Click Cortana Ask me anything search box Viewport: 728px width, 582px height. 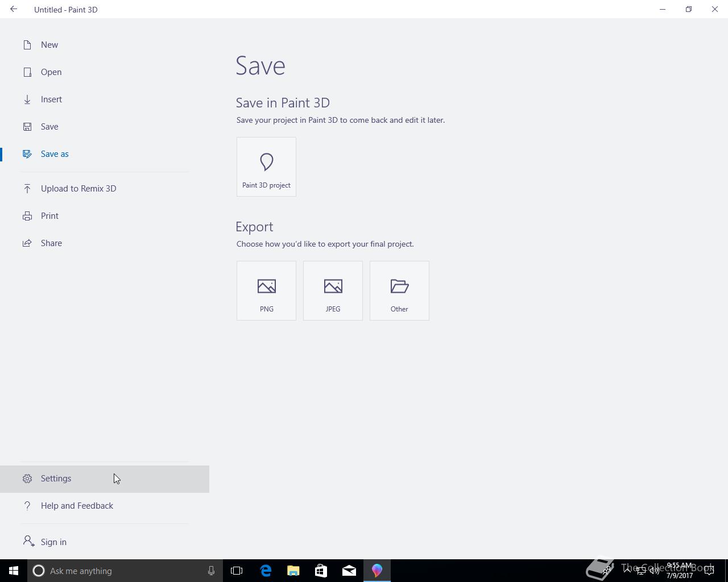click(124, 571)
